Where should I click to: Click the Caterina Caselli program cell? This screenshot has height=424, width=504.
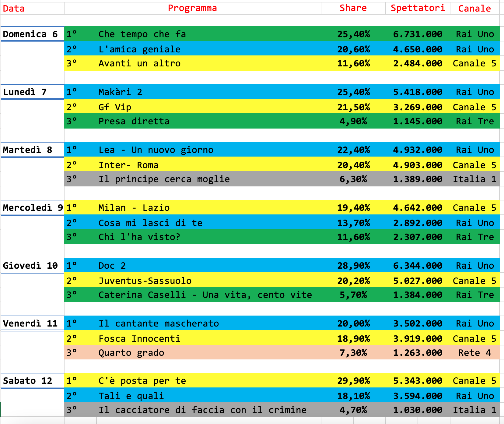(x=205, y=295)
